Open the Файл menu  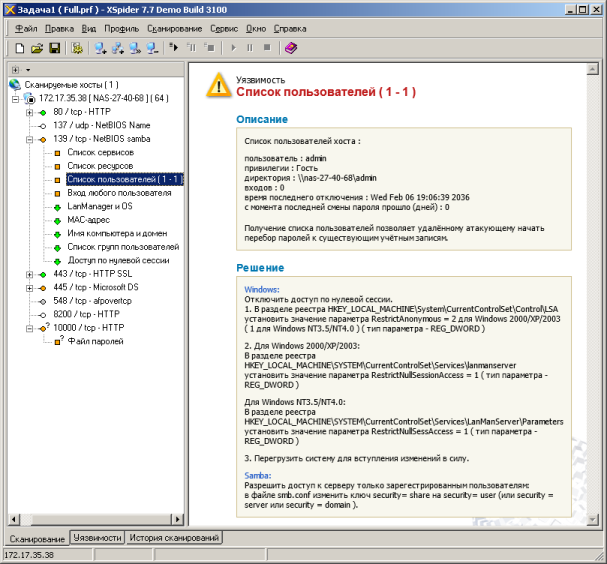26,29
